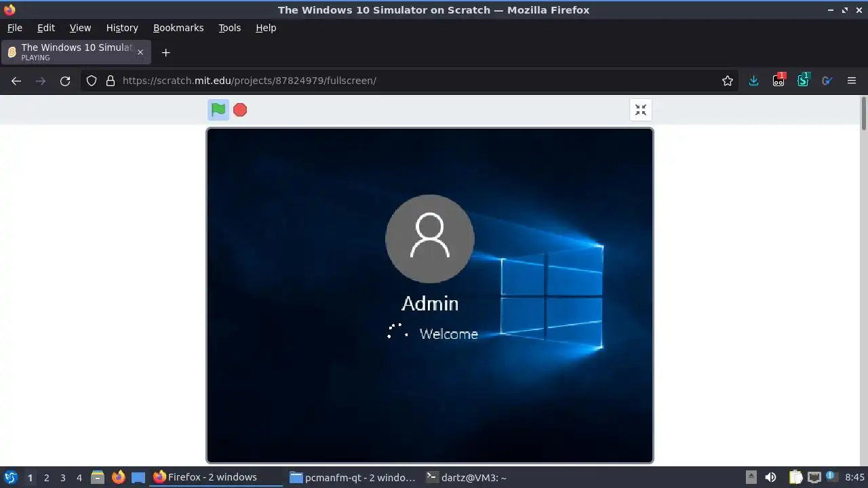Launch Firefox from taskbar quicklaunch icon
Viewport: 868px width, 488px height.
pos(118,477)
